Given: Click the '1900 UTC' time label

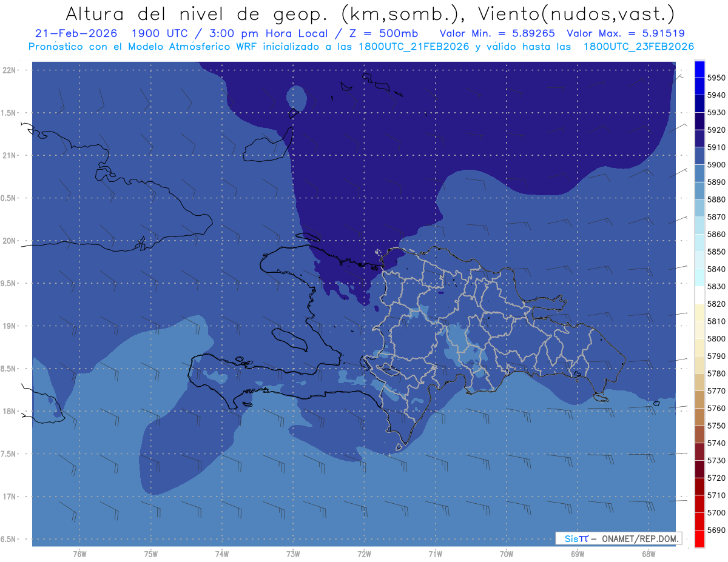Looking at the screenshot, I should click(x=159, y=34).
